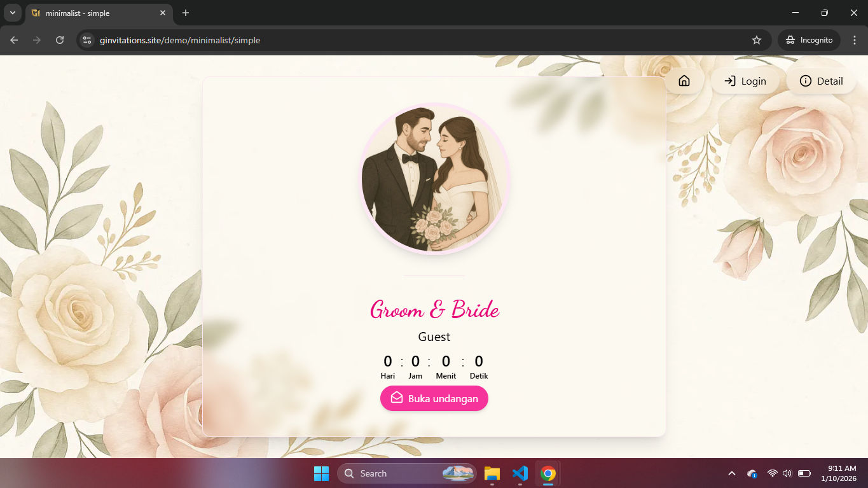Screen dimensions: 868x488
Task: Click the site information icon in address bar
Action: click(86, 39)
